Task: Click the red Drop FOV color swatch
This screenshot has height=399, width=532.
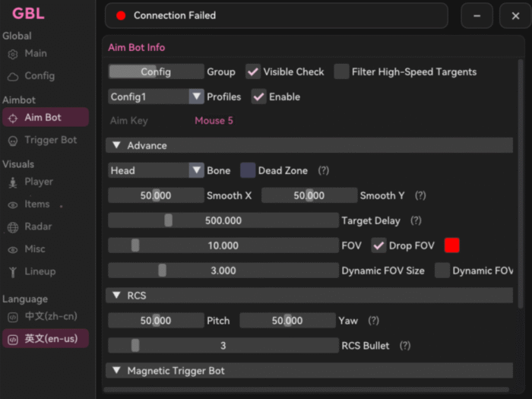Action: point(452,245)
